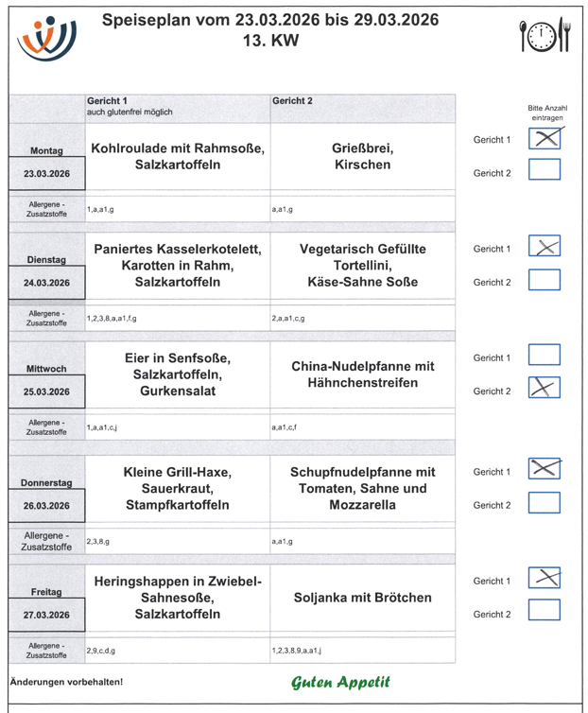This screenshot has height=713, width=588.
Task: Uncheck Tuesday's Gericht 1 checkbox
Action: (544, 248)
